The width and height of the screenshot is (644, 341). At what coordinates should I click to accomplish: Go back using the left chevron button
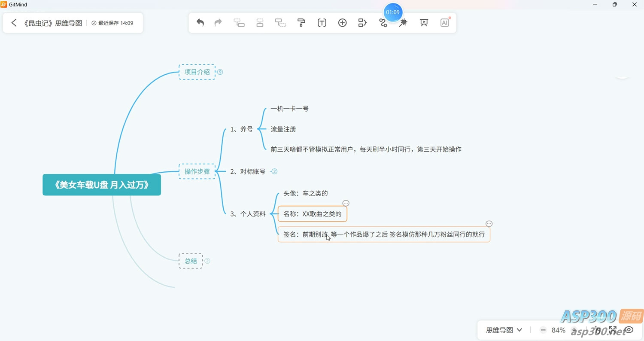click(x=14, y=23)
